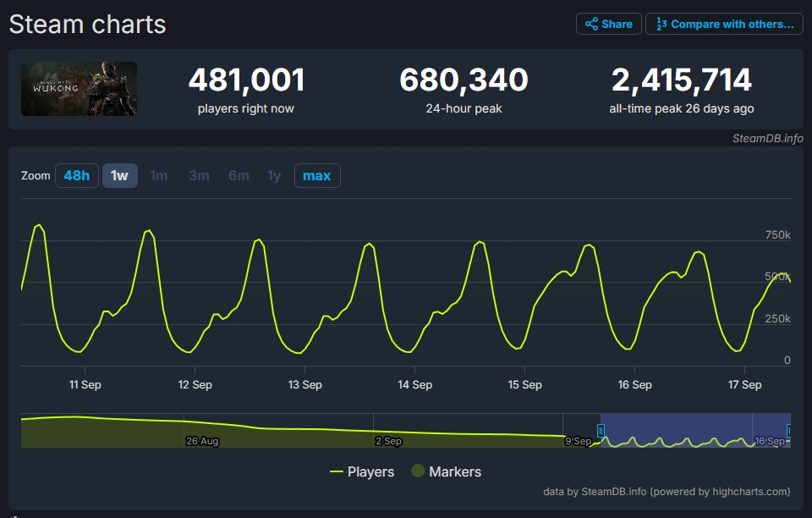Click the all-time peak 26 days ago label
Viewport: 812px width, 518px height.
(x=682, y=108)
